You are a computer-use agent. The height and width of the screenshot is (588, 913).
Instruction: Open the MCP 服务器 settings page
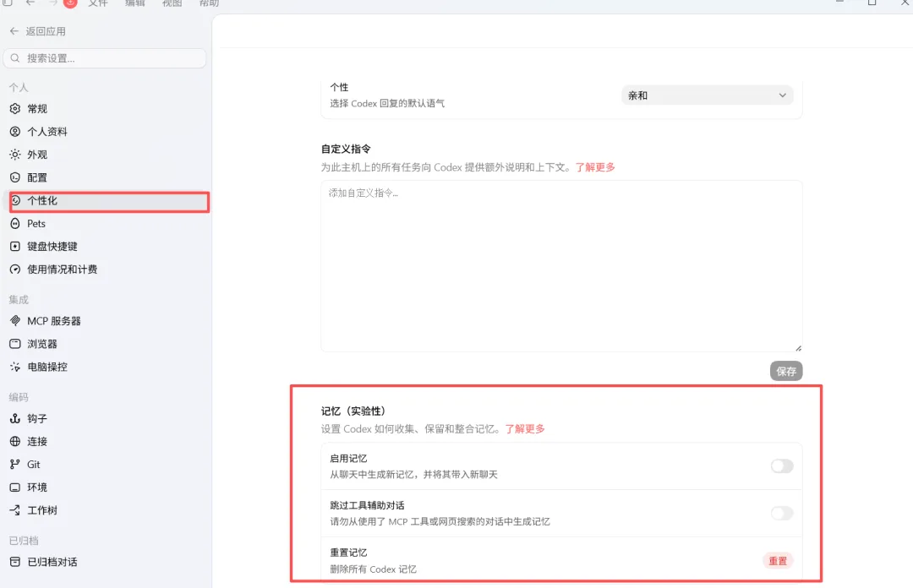(106, 321)
